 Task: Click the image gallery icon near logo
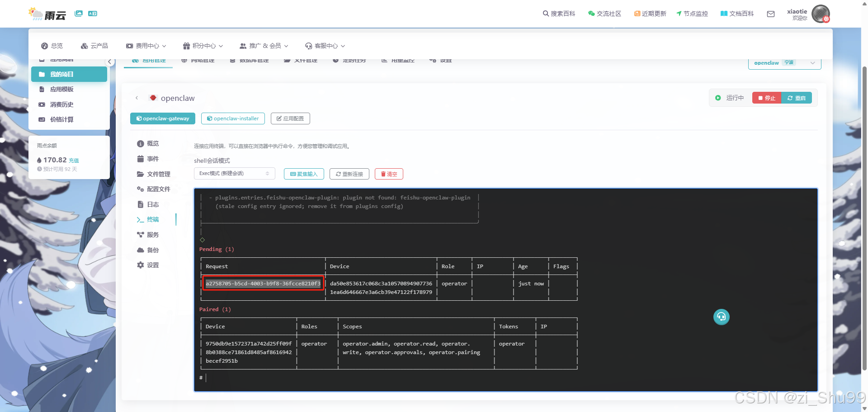pyautogui.click(x=79, y=14)
